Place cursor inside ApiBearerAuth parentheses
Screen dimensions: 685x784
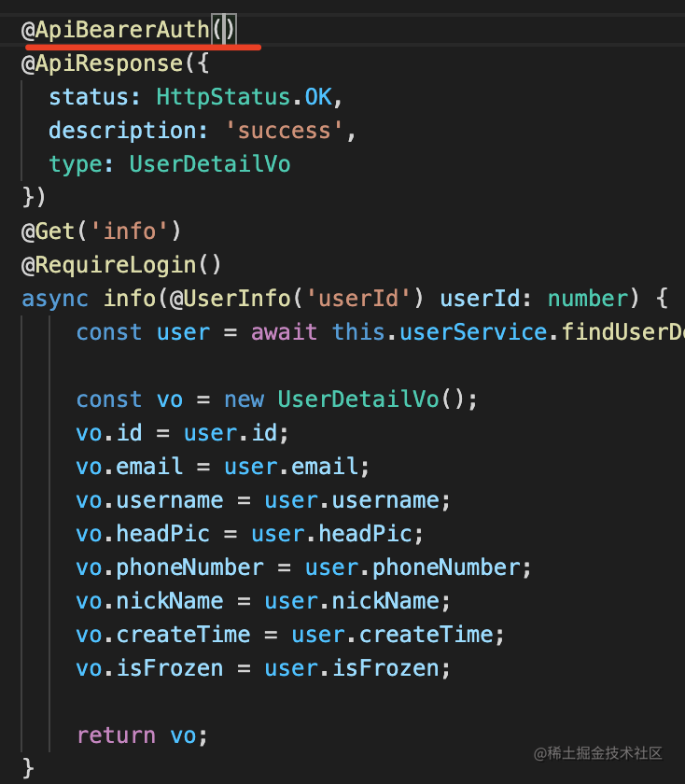point(223,30)
